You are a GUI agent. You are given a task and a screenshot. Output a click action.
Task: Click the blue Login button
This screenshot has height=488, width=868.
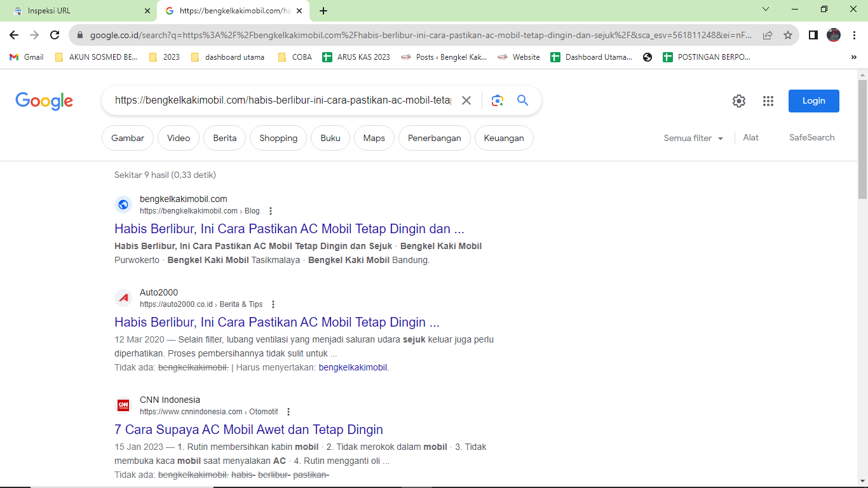click(x=814, y=101)
